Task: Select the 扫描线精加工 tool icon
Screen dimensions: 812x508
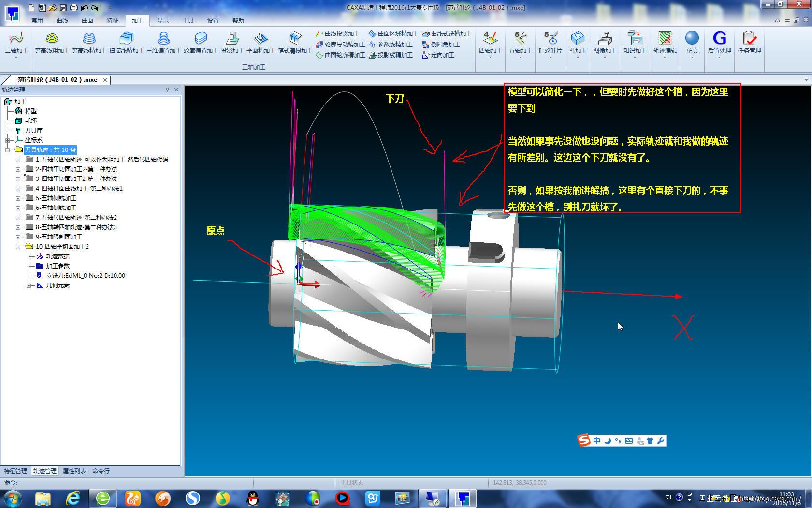Action: [x=126, y=39]
